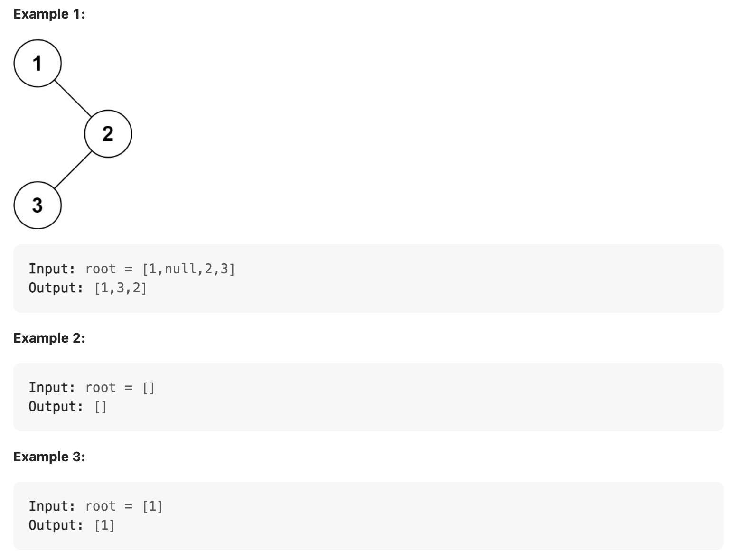Click the "Output:" label in Example 1
731x560 pixels.
56,288
